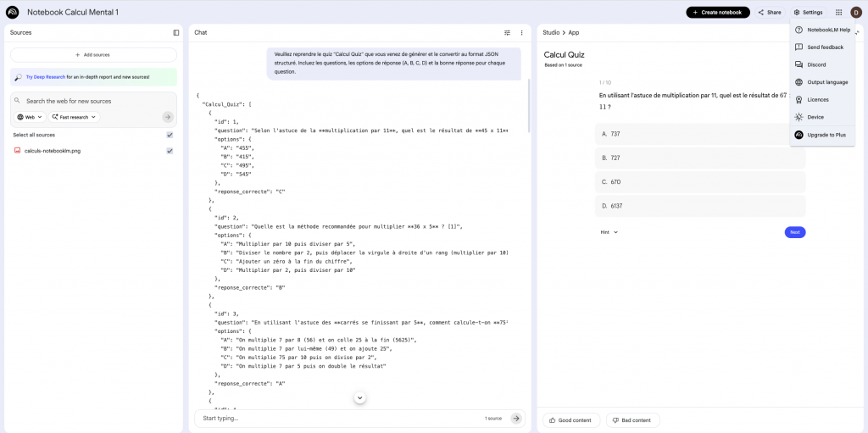The image size is (868, 433).
Task: Go to Next quiz question
Action: click(794, 231)
